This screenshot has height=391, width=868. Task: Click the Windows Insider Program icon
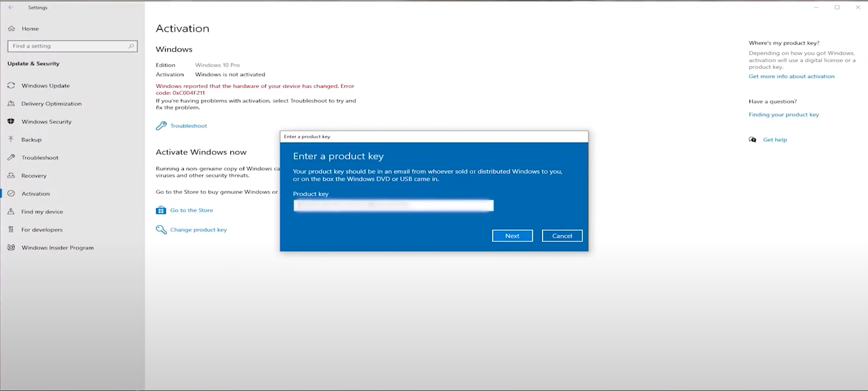tap(11, 248)
